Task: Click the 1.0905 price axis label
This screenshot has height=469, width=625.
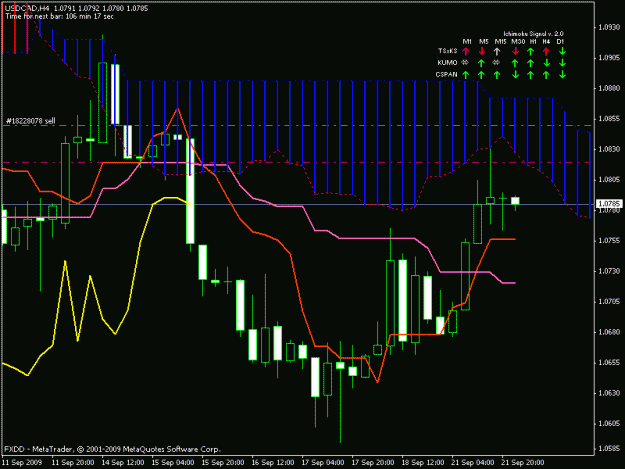Action: (x=609, y=58)
